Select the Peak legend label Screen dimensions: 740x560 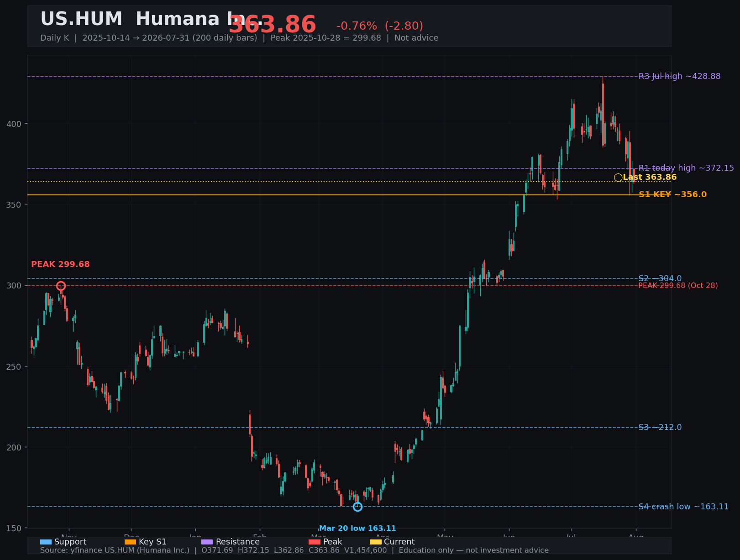[x=333, y=542]
